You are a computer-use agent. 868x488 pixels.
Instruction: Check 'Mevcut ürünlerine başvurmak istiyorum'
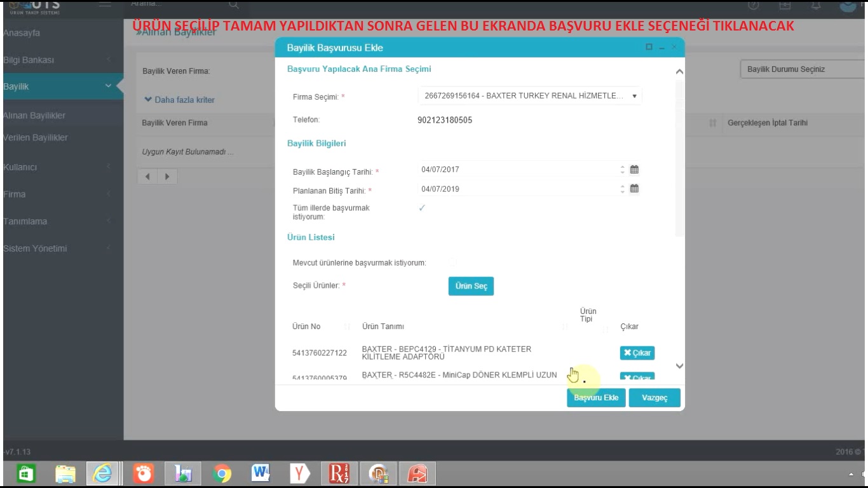coord(452,262)
